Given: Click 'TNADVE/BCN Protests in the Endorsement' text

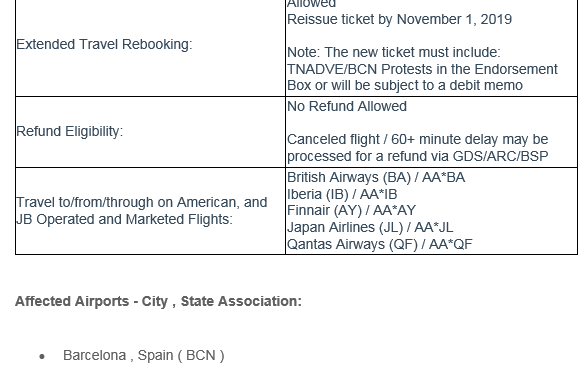Looking at the screenshot, I should pyautogui.click(x=422, y=69).
